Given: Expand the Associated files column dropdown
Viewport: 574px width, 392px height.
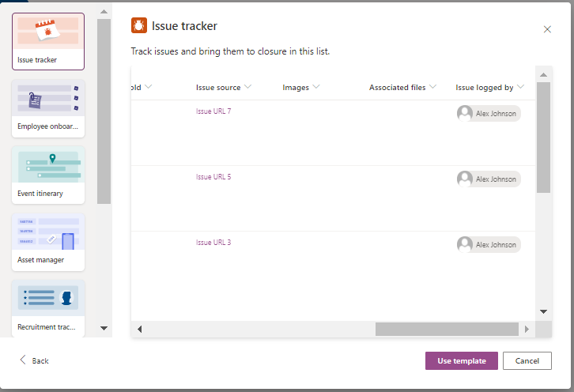Looking at the screenshot, I should click(433, 87).
